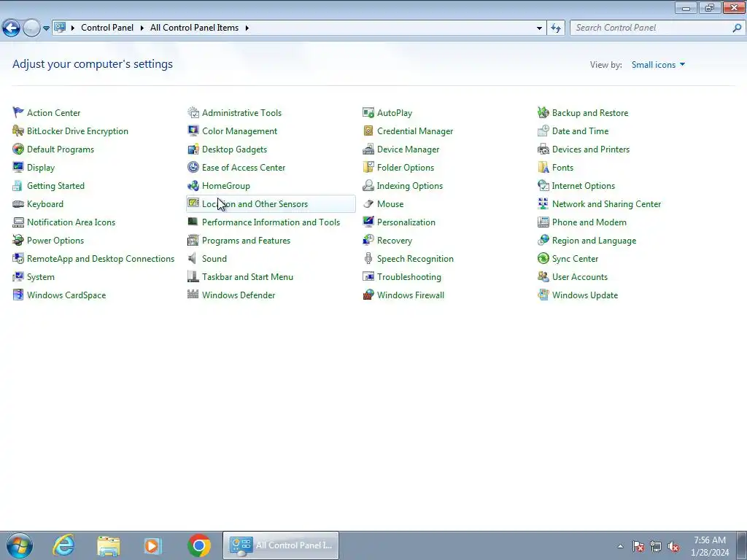Open Windows Media Player from taskbar
747x560 pixels.
coord(153,545)
